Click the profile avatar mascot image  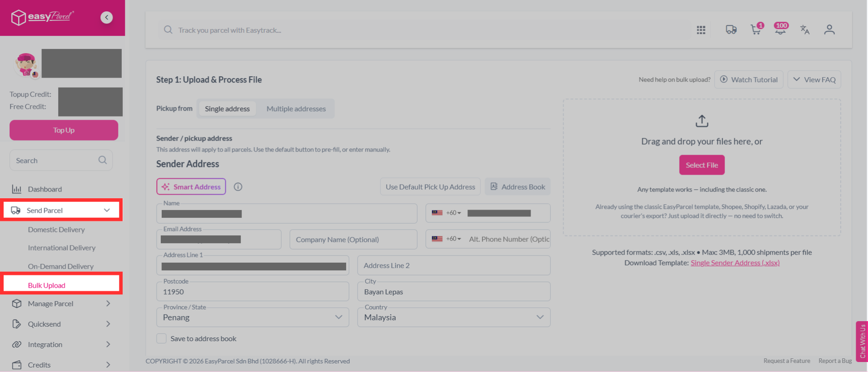point(26,65)
